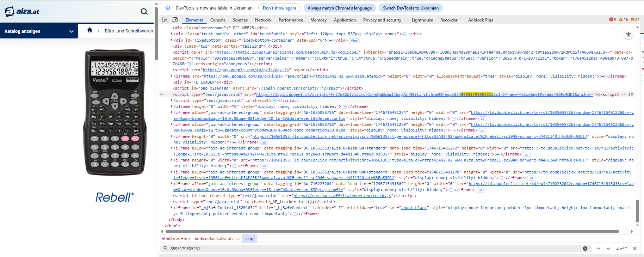Screen dimensions: 644x257
Task: Click the alza.at logo
Action: tap(22, 12)
